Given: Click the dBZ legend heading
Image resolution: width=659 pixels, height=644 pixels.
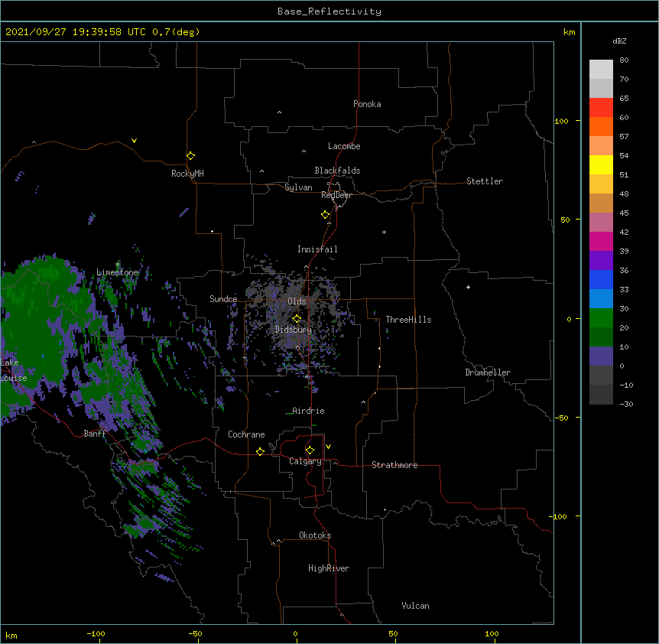Looking at the screenshot, I should (619, 41).
